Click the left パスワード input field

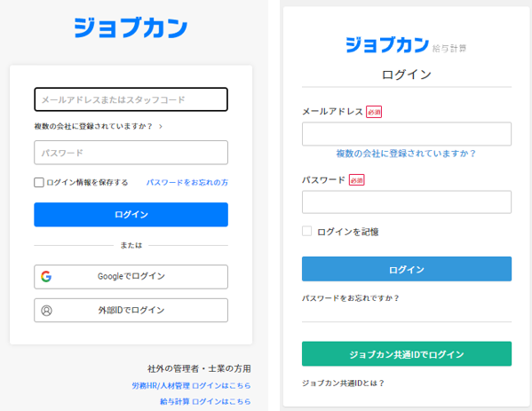tap(131, 153)
